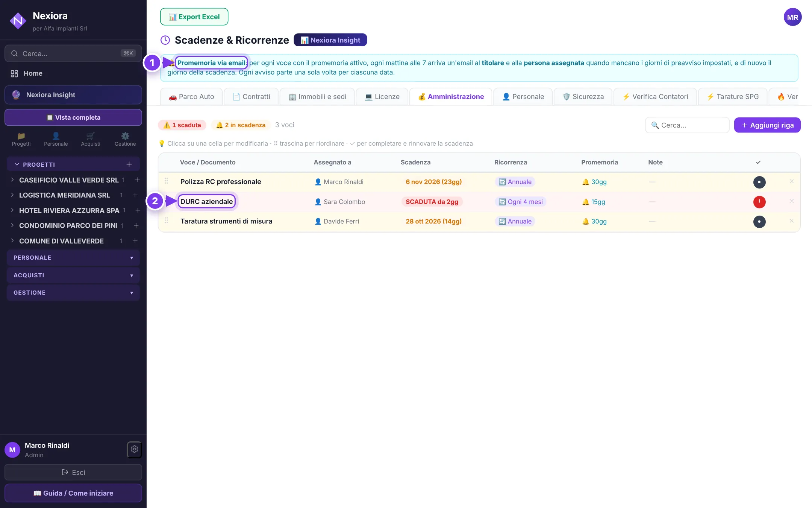Expand COMUNE DI VALLEVERDE project
The height and width of the screenshot is (508, 812).
tap(12, 241)
